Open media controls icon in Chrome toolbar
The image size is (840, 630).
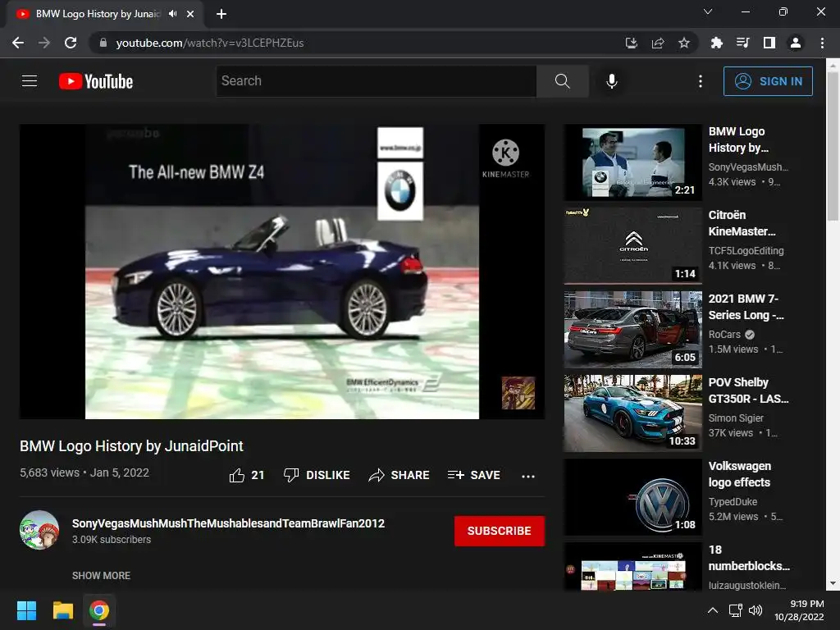tap(743, 43)
